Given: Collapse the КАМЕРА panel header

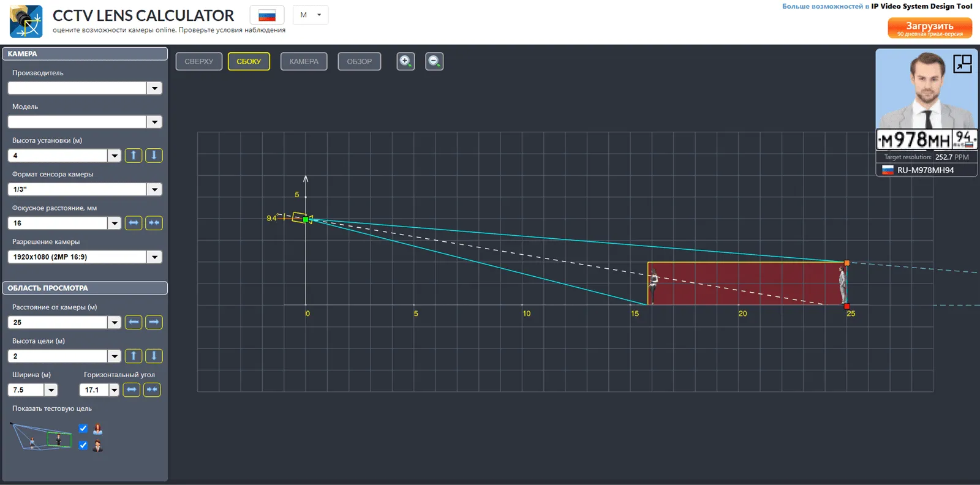Looking at the screenshot, I should coord(85,54).
